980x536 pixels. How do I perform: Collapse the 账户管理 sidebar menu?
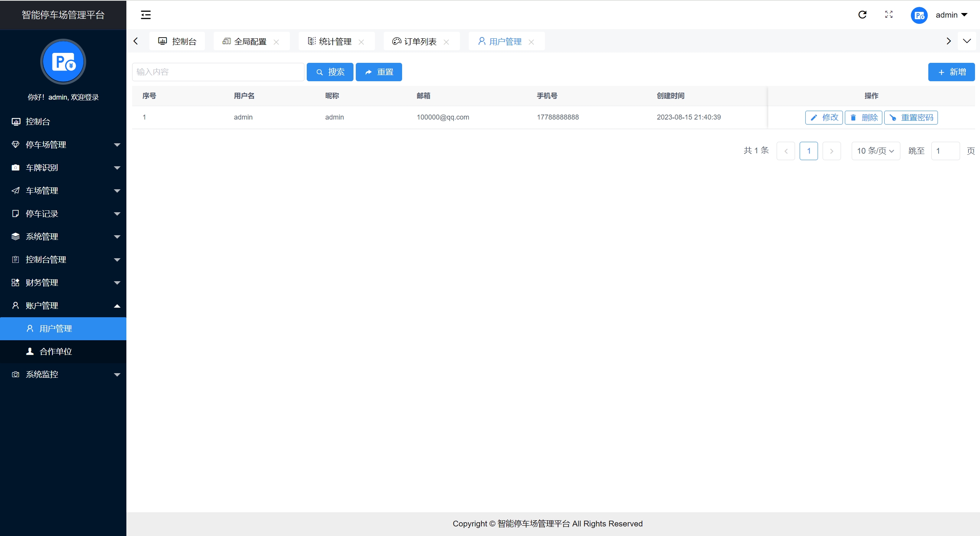click(63, 306)
